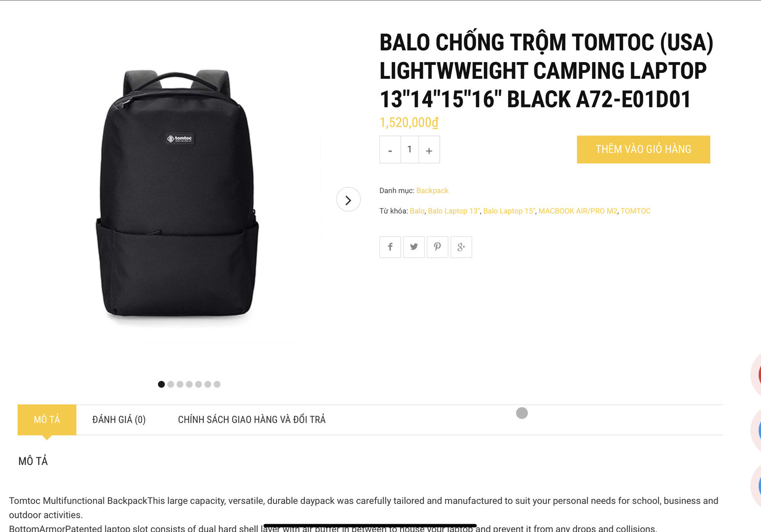Share product on Pinterest

tap(437, 247)
